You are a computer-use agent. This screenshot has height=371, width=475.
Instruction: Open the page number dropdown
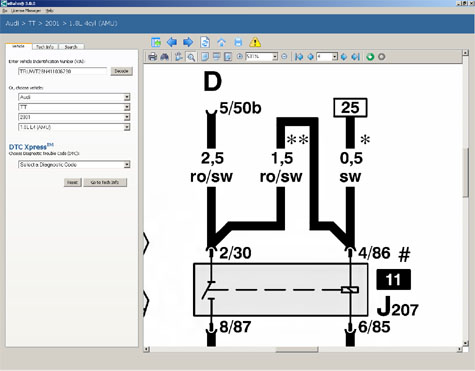click(x=335, y=57)
